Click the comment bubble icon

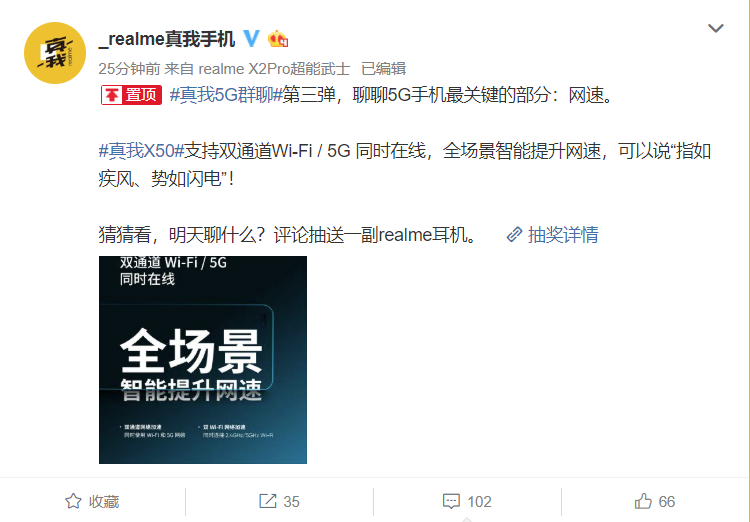tap(451, 501)
